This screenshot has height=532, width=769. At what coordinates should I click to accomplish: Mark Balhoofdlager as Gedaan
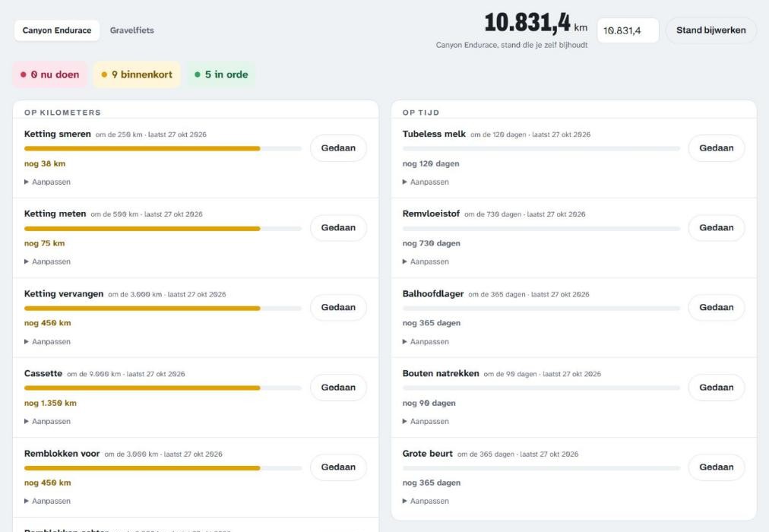[x=717, y=308]
